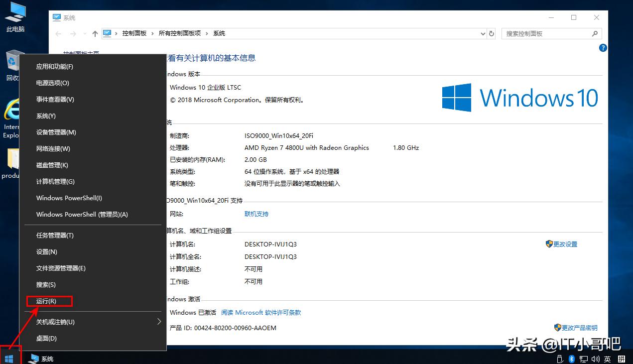The image size is (633, 364).
Task: Click the blue help question mark icon
Action: coord(603,48)
